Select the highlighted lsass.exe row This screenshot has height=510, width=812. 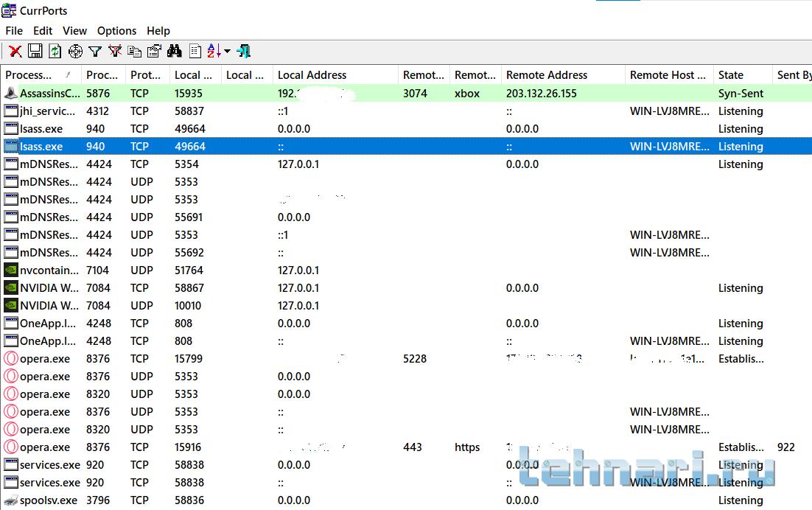coord(406,146)
